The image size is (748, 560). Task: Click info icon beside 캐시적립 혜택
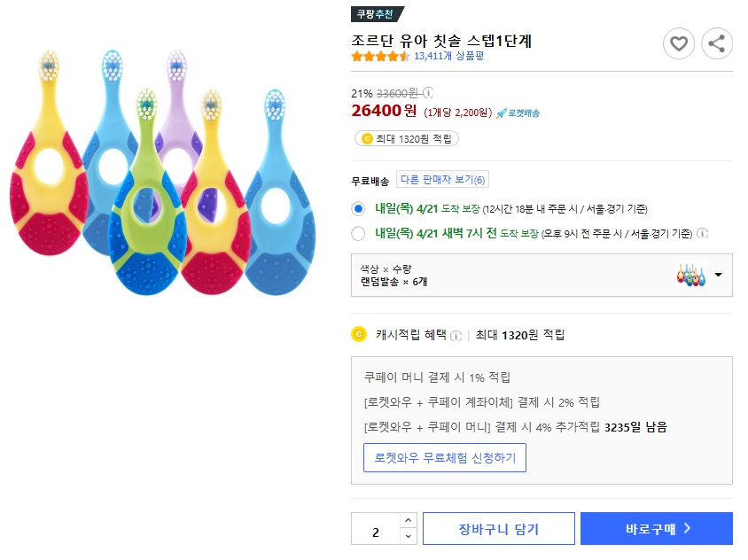pyautogui.click(x=456, y=335)
